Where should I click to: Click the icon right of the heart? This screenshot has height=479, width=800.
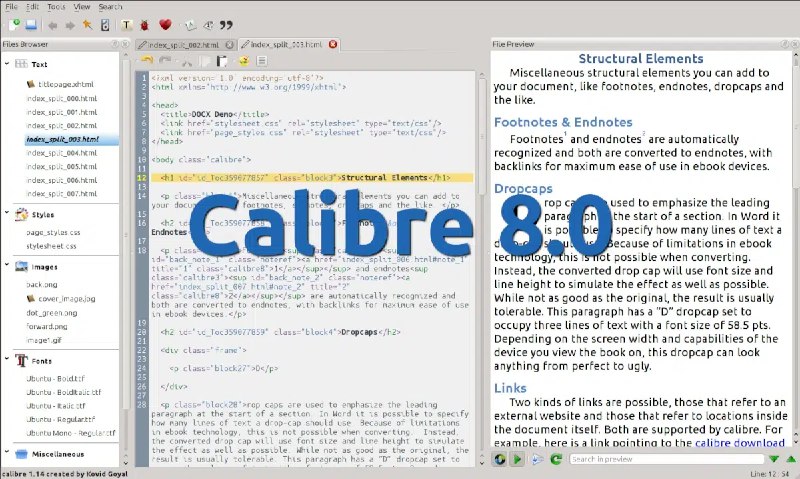(190, 24)
